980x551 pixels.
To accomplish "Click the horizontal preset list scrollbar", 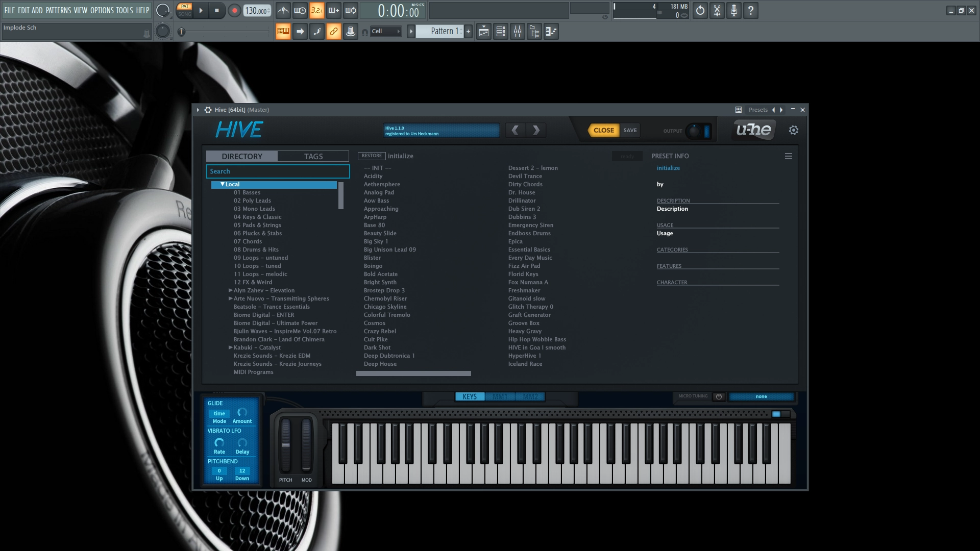I will 413,373.
